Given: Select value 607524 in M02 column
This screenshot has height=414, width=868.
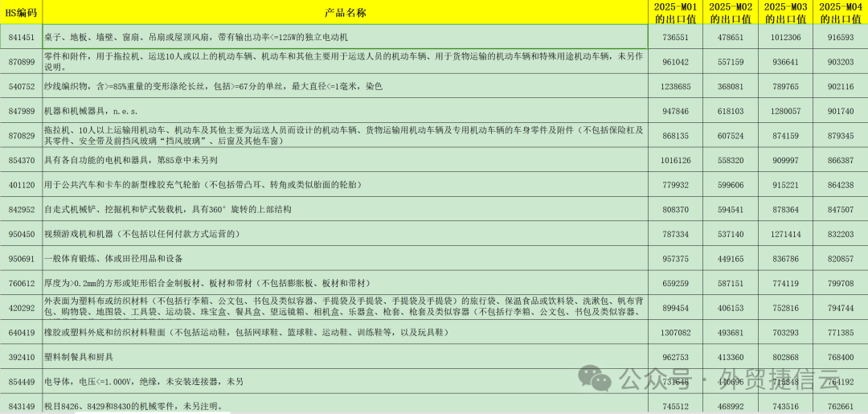Looking at the screenshot, I should (x=730, y=135).
